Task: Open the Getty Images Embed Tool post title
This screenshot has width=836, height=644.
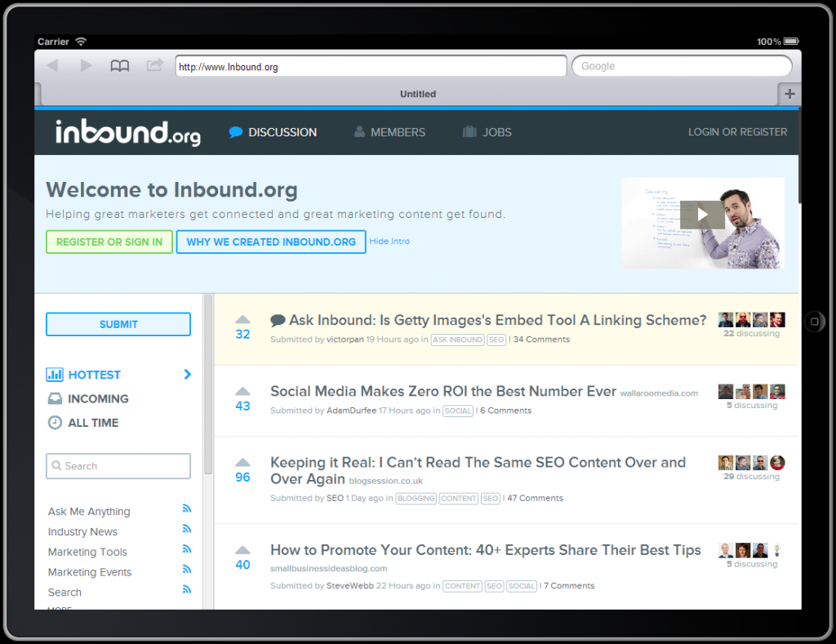Action: 497,321
